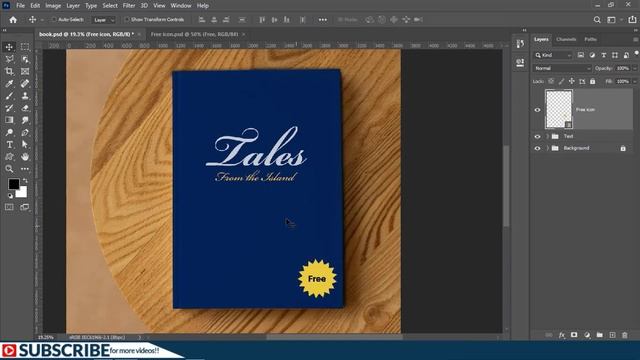Open the Opacity value dropdown
Viewport: 640px width, 360px height.
pos(634,69)
